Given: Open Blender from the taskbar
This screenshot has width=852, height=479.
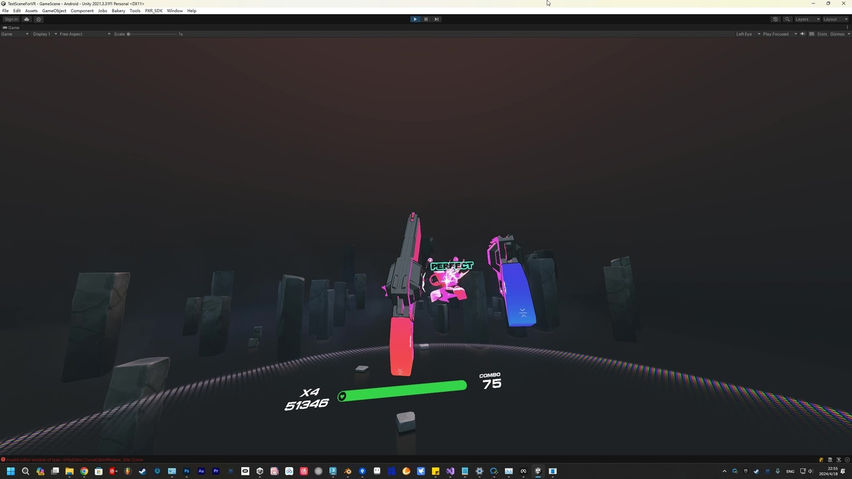Looking at the screenshot, I should [x=348, y=471].
